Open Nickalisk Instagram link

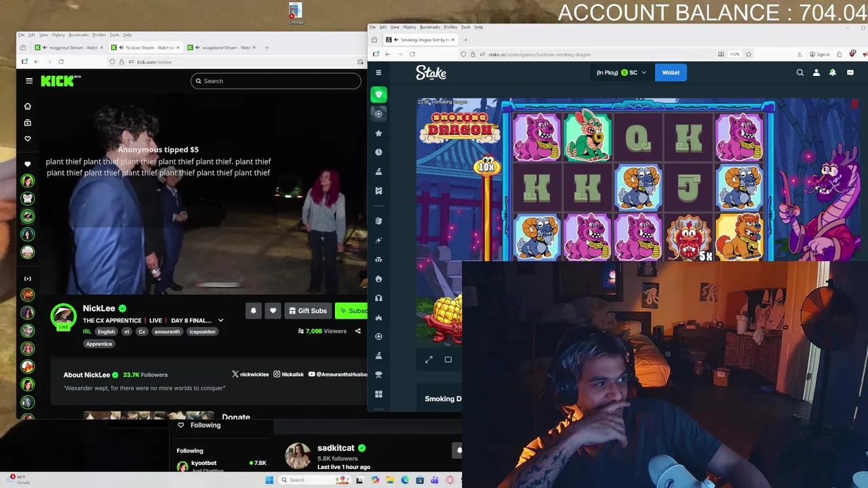tap(289, 374)
